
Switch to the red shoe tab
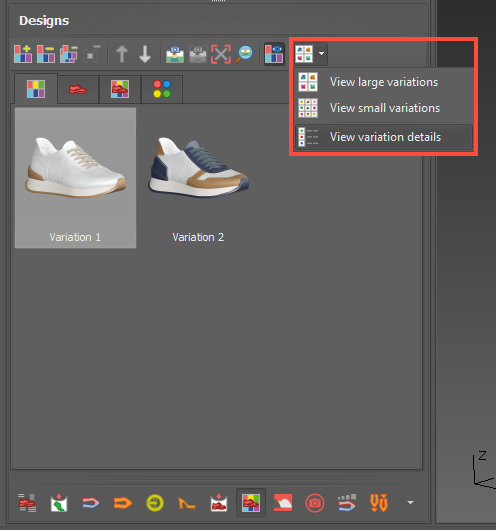click(78, 89)
